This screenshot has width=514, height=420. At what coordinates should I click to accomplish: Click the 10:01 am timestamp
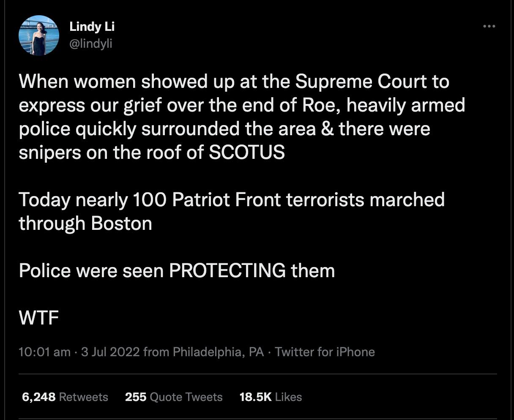44,352
